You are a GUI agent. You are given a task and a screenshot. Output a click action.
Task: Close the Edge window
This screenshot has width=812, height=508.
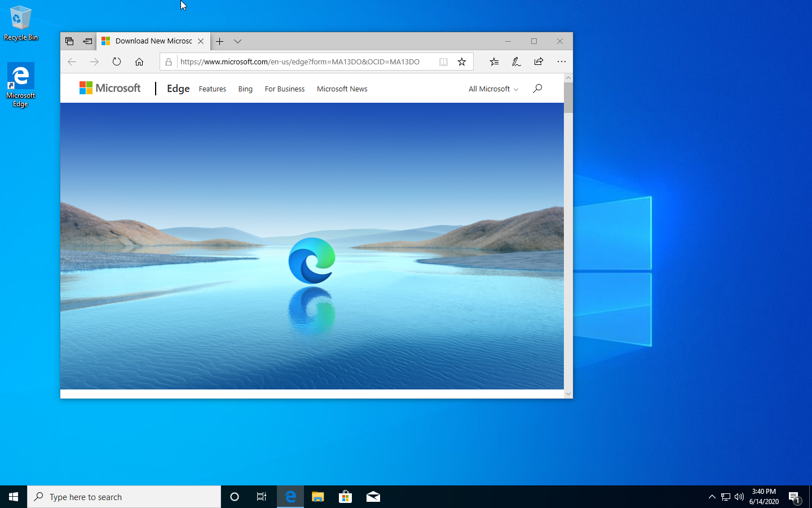click(560, 41)
